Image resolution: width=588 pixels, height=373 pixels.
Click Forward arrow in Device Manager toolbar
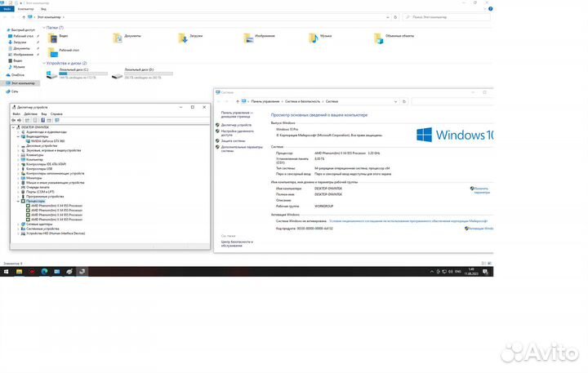[x=19, y=120]
